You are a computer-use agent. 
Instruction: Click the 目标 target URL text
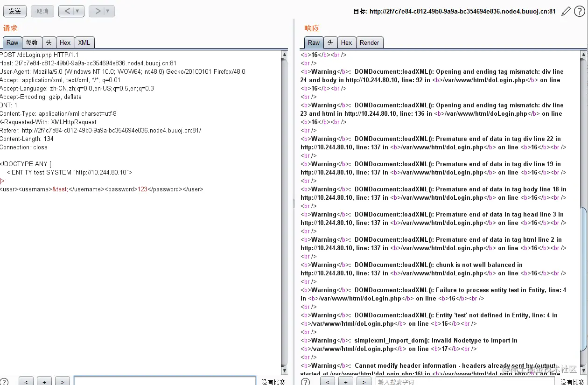tap(454, 11)
